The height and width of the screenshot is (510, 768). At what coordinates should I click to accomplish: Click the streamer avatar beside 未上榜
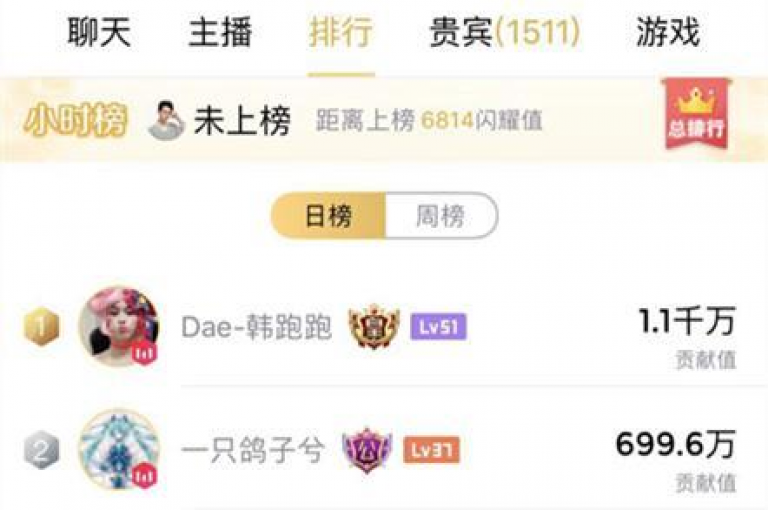click(167, 120)
